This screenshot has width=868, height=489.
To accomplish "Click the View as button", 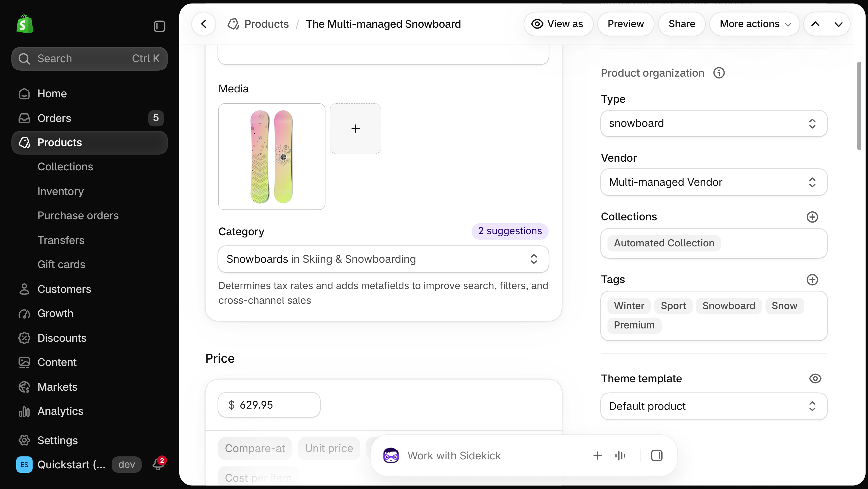I will (558, 24).
